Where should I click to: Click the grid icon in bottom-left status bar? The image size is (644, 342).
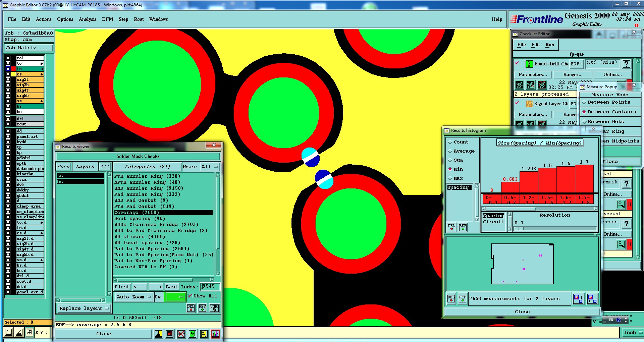point(30,332)
